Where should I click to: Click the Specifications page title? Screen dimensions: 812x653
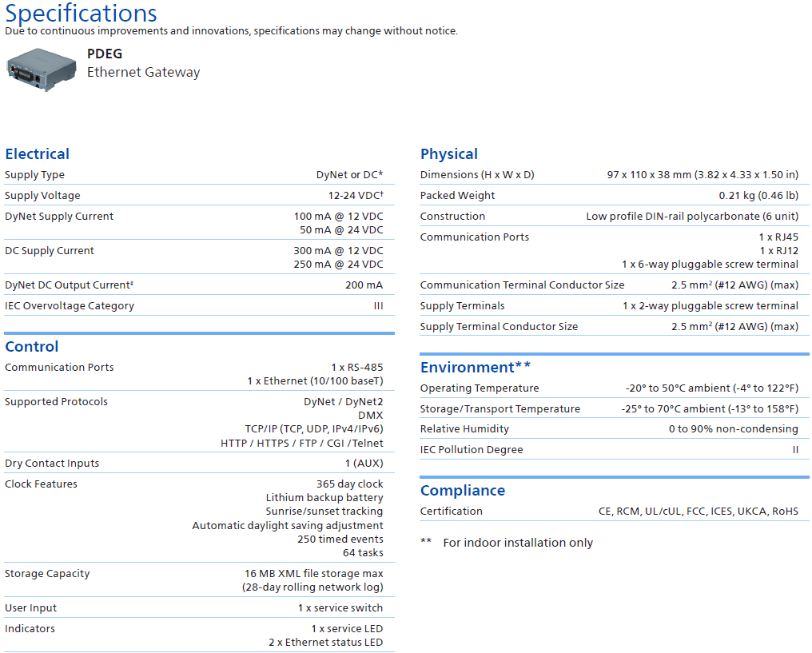[x=81, y=14]
